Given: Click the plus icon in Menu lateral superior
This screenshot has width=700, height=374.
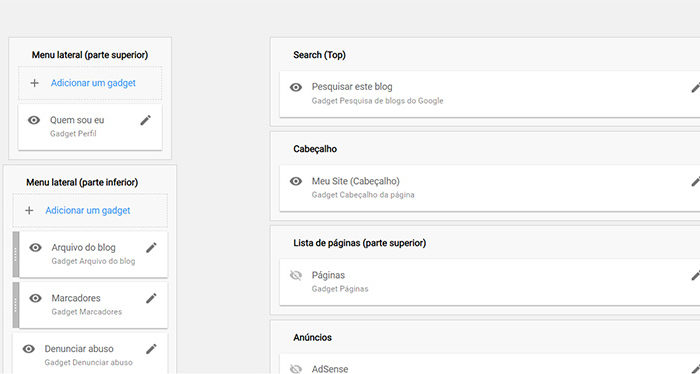Looking at the screenshot, I should (x=34, y=83).
